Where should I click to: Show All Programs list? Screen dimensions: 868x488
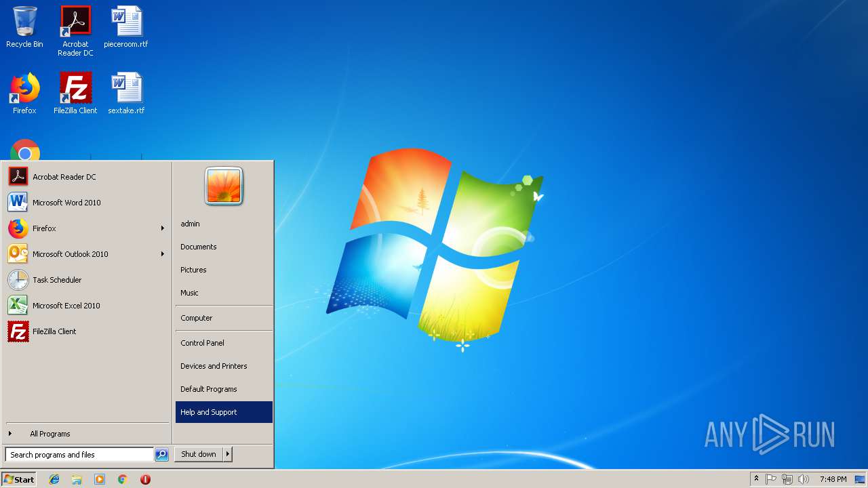pos(86,434)
